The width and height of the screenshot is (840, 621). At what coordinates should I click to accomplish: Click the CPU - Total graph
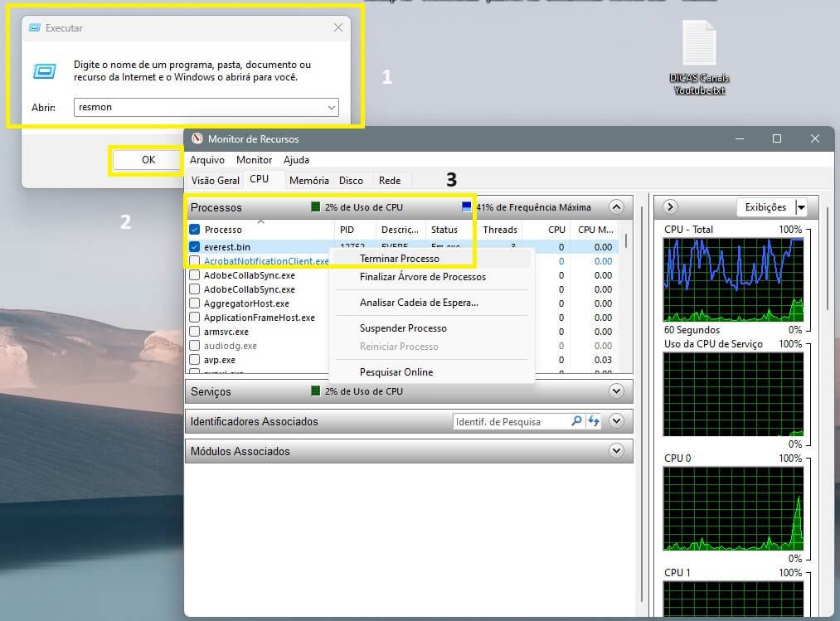click(x=733, y=279)
